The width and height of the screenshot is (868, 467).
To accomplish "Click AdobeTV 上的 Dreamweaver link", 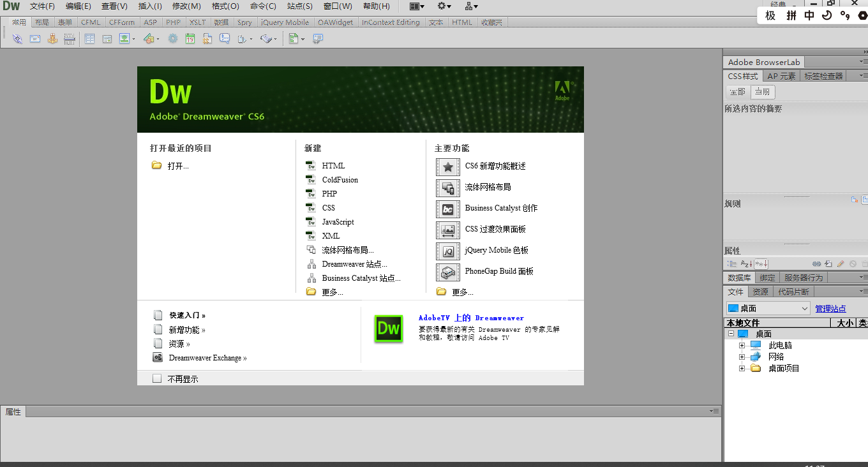I will click(x=471, y=318).
